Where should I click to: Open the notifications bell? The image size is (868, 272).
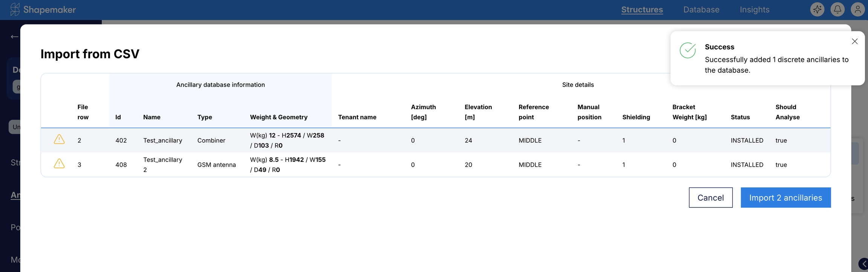837,9
